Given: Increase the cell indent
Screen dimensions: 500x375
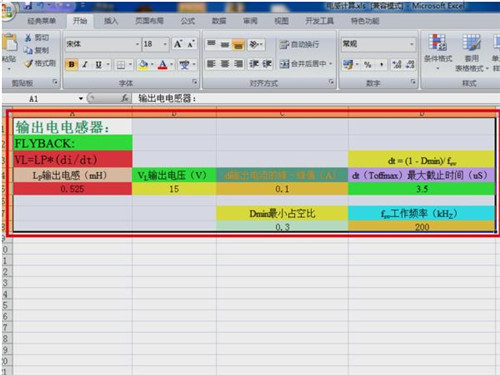Looking at the screenshot, I should point(267,64).
